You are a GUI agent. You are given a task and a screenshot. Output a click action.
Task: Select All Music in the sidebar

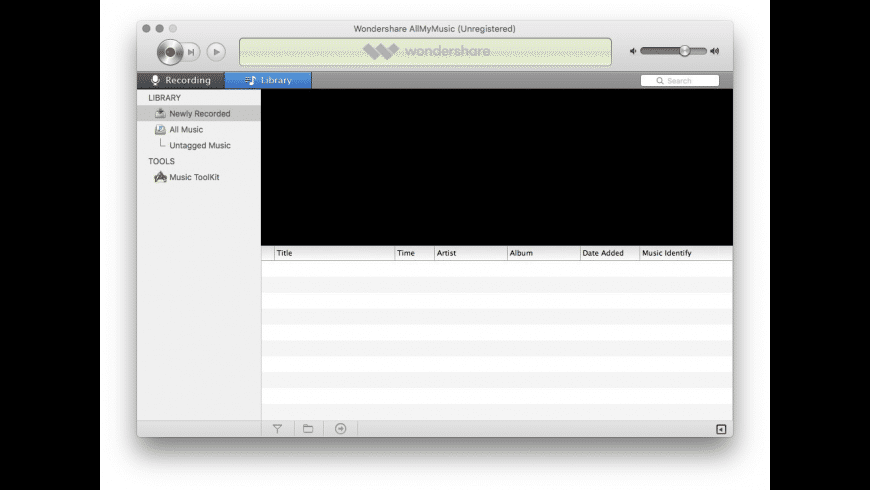[x=199, y=129]
